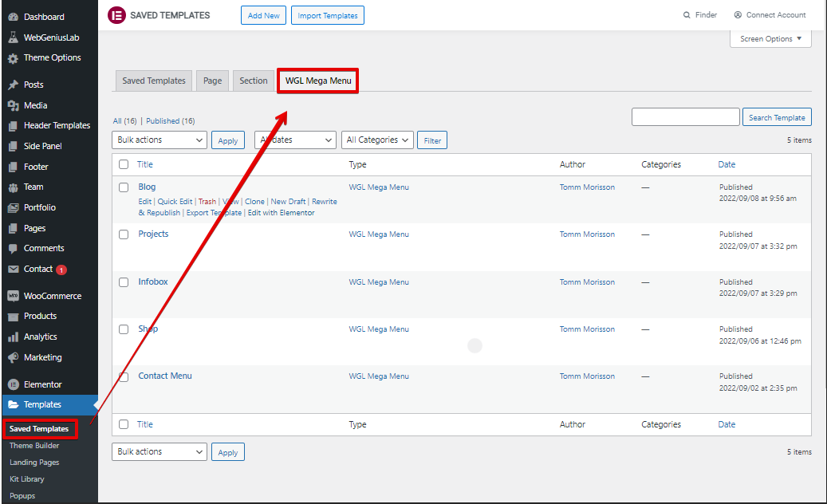827x504 pixels.
Task: Click the Add New button
Action: coord(264,15)
